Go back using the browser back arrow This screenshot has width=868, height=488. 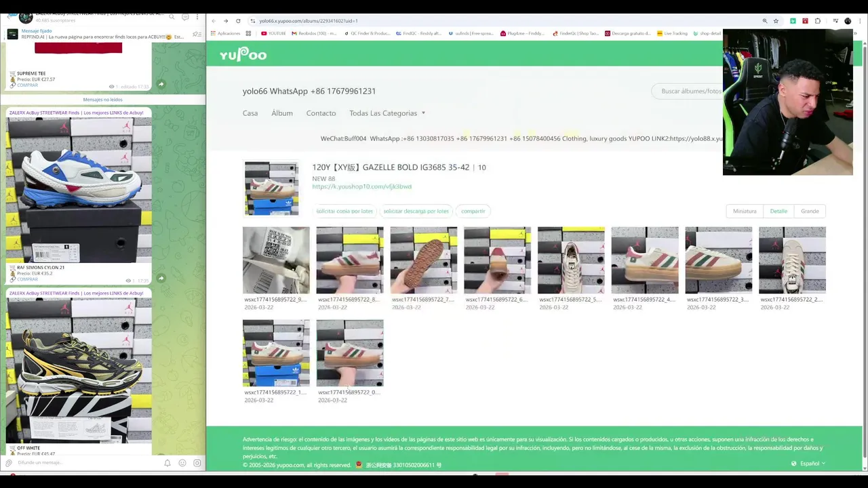click(214, 21)
